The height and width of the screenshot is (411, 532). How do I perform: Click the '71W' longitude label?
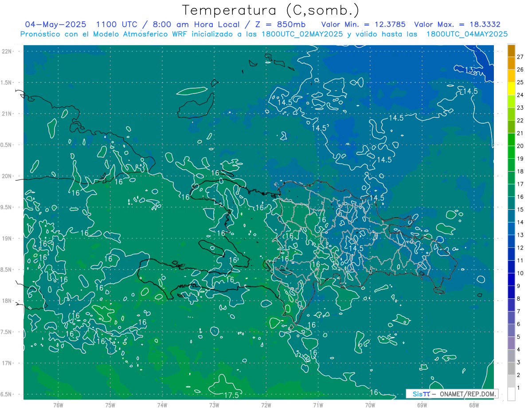coord(318,405)
